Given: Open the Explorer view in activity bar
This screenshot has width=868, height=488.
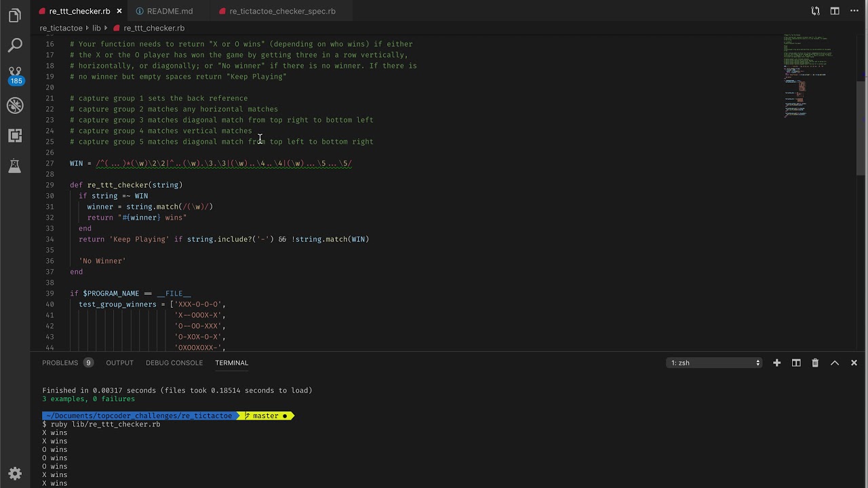Looking at the screenshot, I should (x=14, y=16).
